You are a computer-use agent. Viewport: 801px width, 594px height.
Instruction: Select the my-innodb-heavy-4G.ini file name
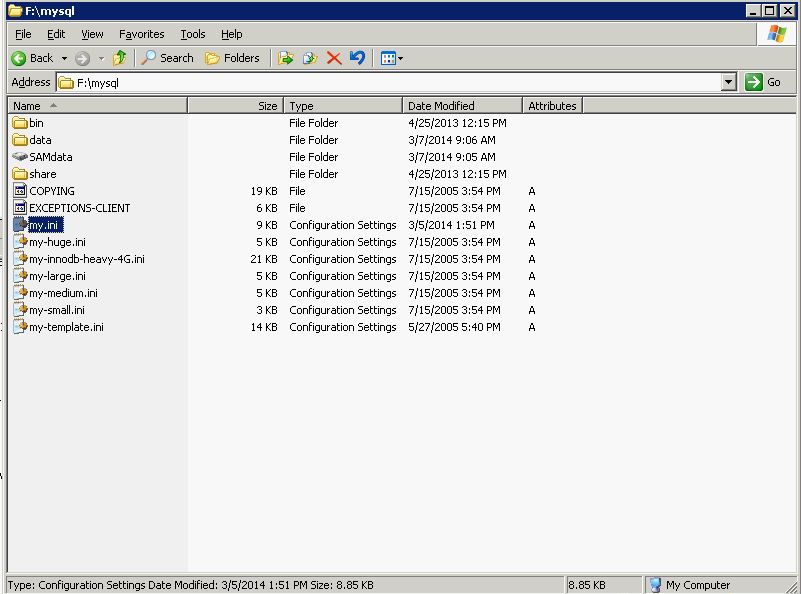[87, 259]
